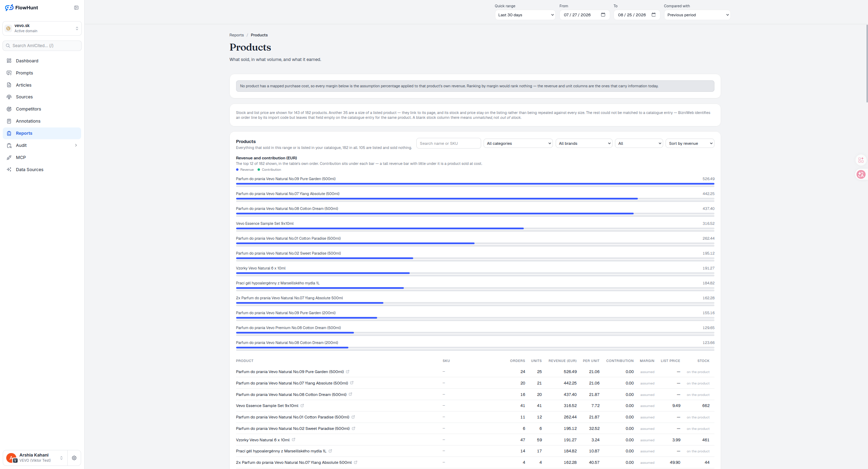Click the To date field 08/25/2026
The height and width of the screenshot is (469, 868).
[637, 15]
